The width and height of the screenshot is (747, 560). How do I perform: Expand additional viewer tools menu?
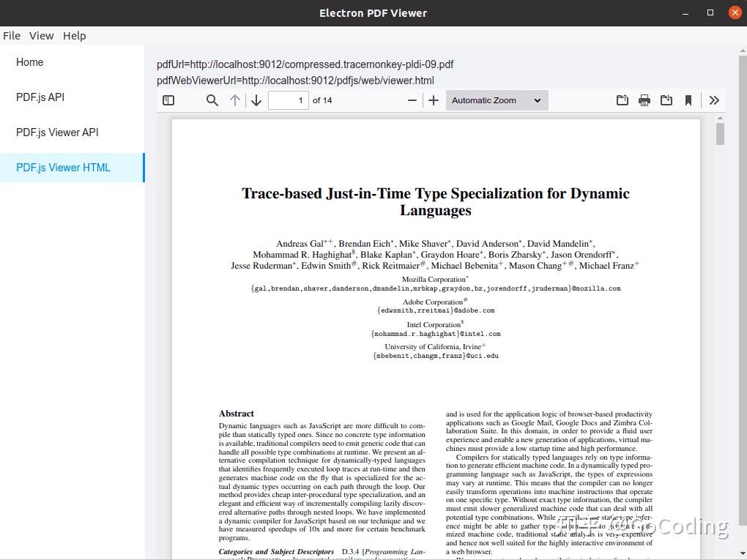pyautogui.click(x=714, y=100)
